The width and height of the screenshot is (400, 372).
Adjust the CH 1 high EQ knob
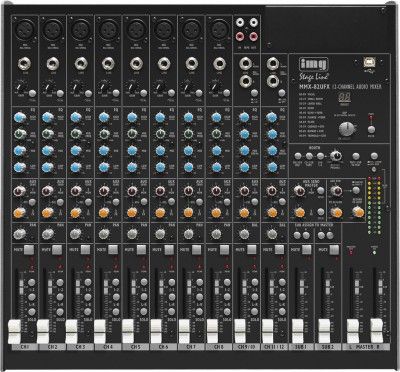20,117
